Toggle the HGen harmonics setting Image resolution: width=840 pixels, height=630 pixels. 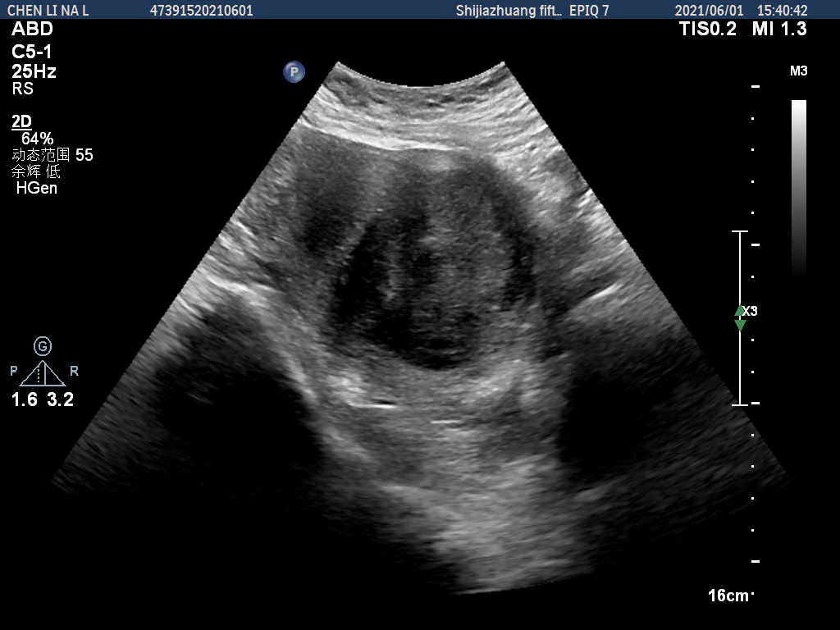point(37,189)
